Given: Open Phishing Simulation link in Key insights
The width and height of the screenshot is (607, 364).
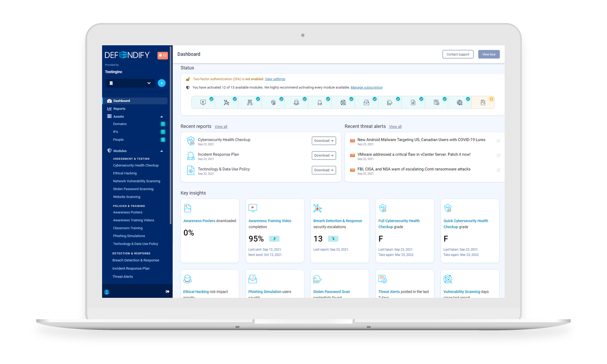Looking at the screenshot, I should coord(265,292).
